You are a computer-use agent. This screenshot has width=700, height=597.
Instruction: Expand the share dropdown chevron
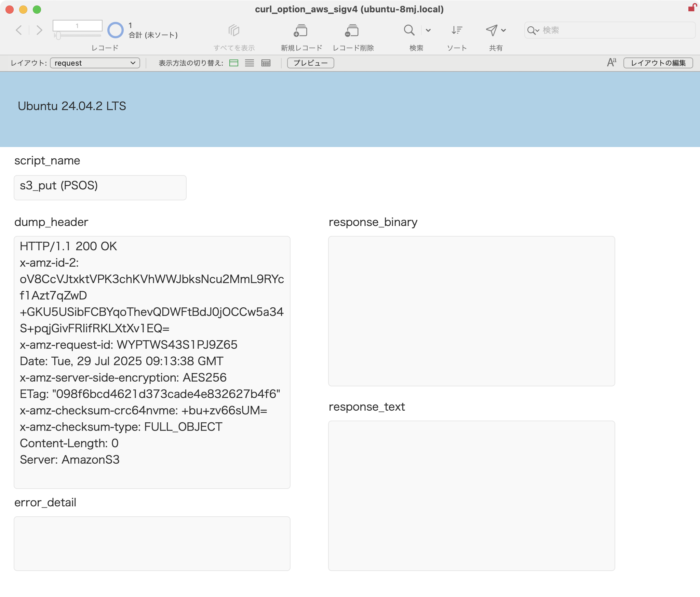pos(503,30)
